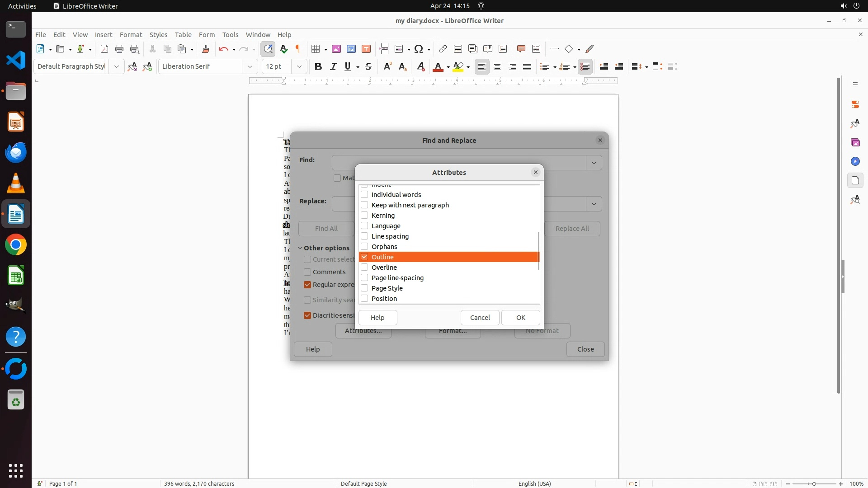The width and height of the screenshot is (868, 488).
Task: Open the sidebar Navigator icon
Action: point(855,161)
